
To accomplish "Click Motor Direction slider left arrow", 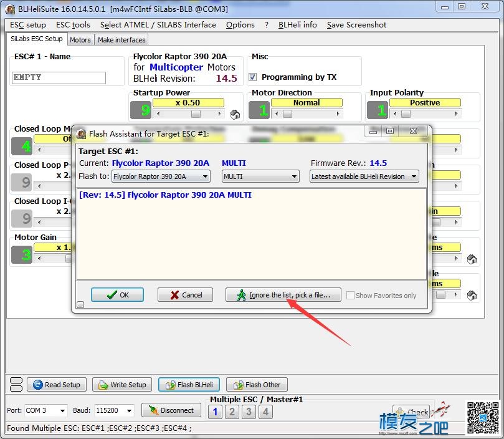I will point(277,113).
